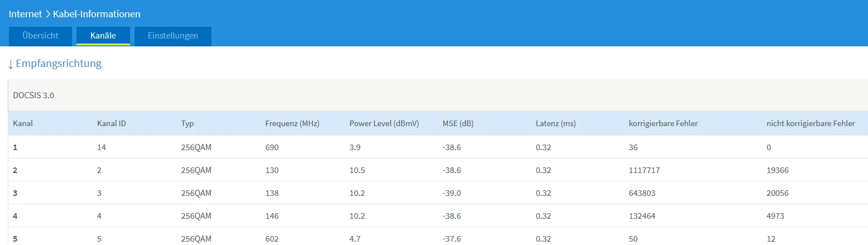Click the Power Level (dBmV) header
This screenshot has width=868, height=245.
click(x=384, y=123)
